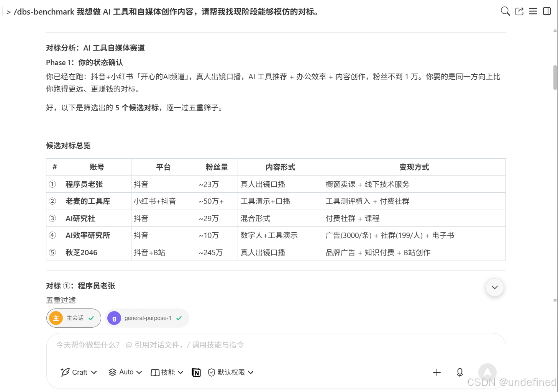
Task: Click the 粉丝量 column header
Action: (x=217, y=167)
